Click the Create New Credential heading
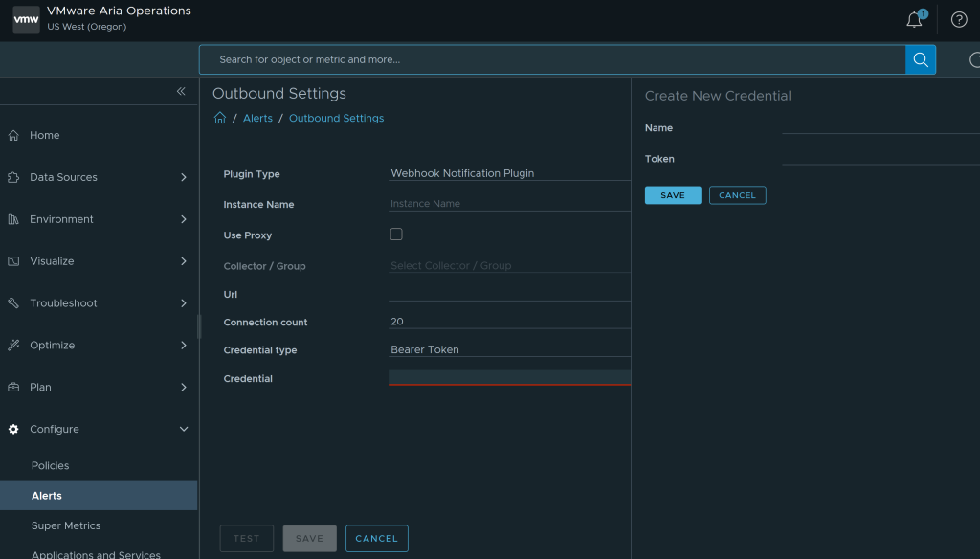 [x=718, y=96]
